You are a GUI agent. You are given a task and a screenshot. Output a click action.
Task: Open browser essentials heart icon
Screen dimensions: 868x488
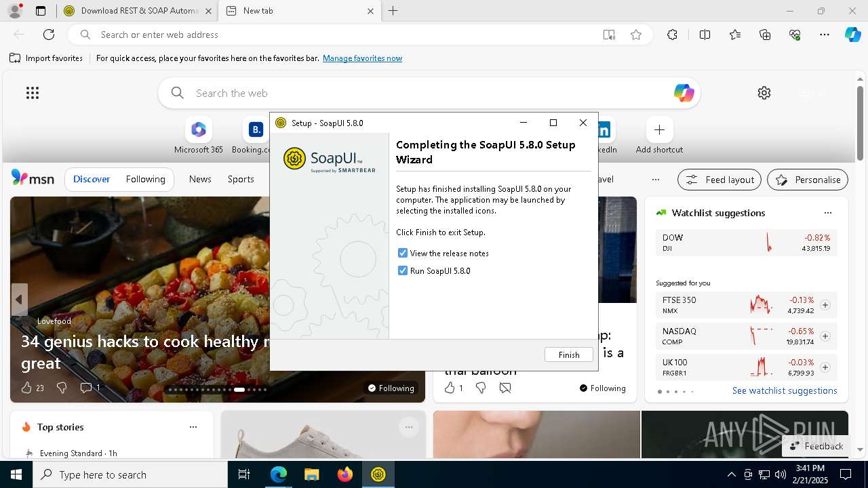pyautogui.click(x=795, y=35)
